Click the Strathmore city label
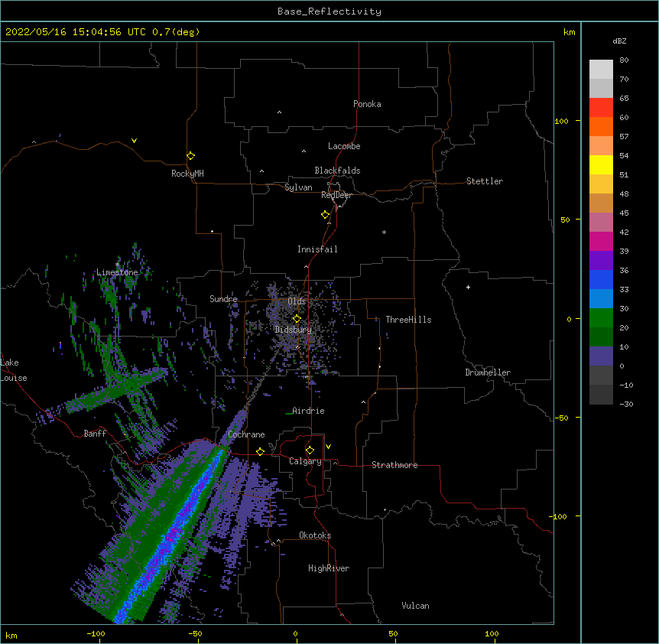Image resolution: width=659 pixels, height=644 pixels. tap(394, 465)
